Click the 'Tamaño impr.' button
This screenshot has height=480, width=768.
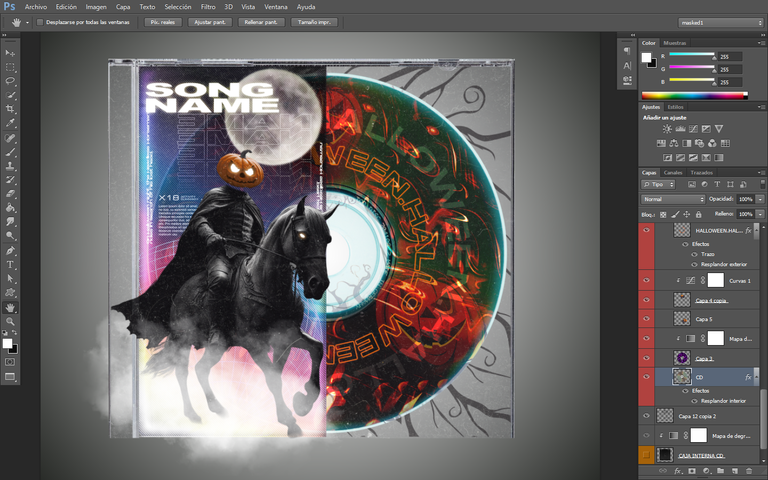[314, 22]
